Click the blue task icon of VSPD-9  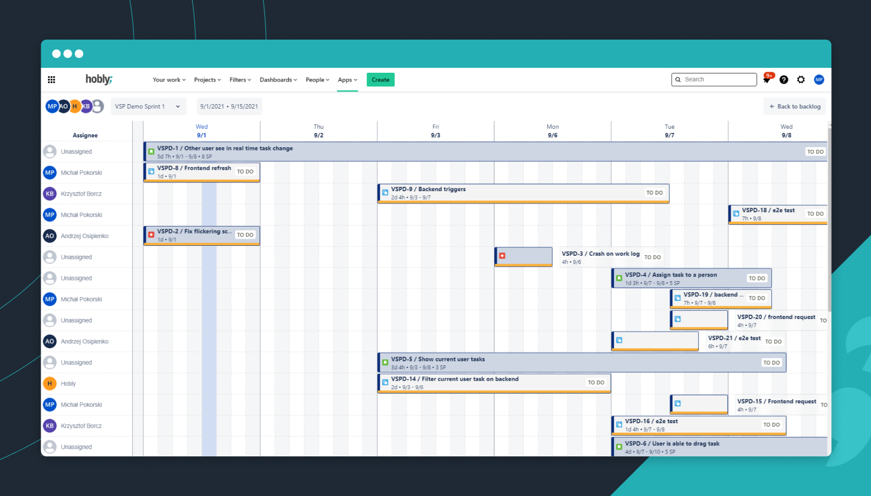tap(385, 193)
